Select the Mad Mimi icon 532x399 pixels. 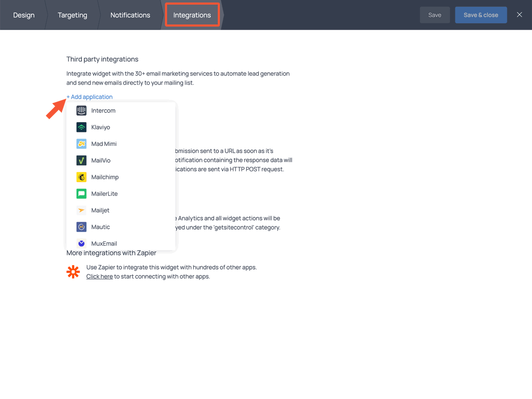[81, 144]
